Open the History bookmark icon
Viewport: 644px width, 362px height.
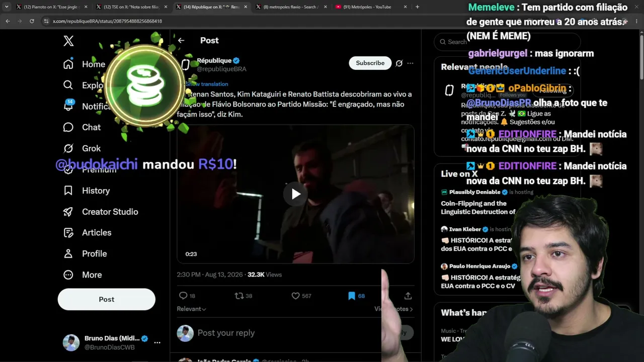[68, 191]
